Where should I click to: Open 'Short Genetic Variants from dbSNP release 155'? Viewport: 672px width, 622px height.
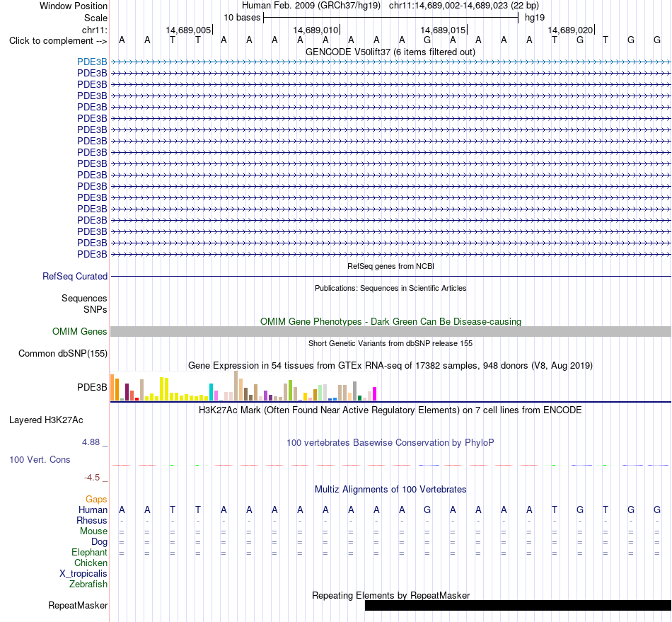click(390, 343)
